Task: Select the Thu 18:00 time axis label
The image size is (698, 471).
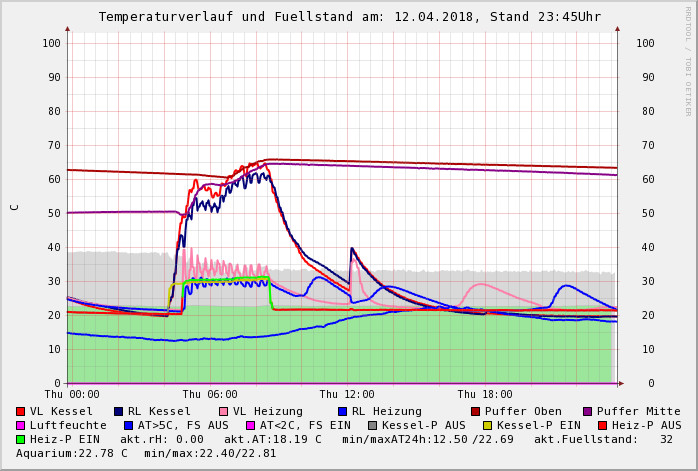Action: click(x=485, y=395)
